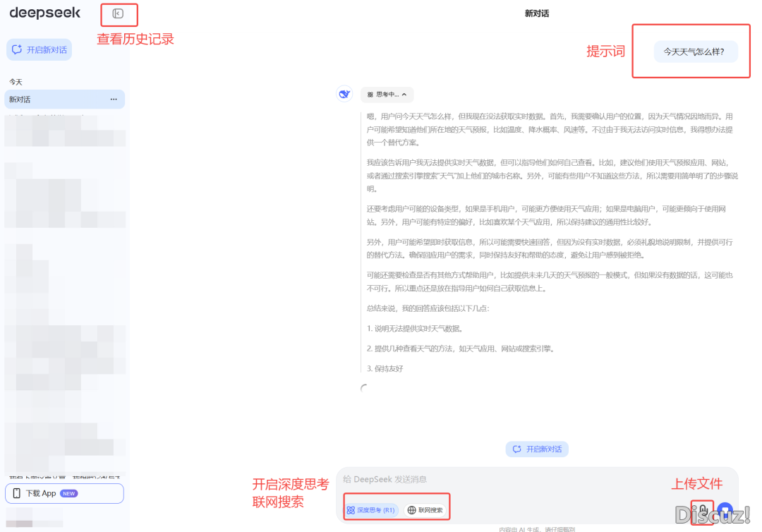Click the phone icon beside 下载 App
This screenshot has width=762, height=532.
point(16,493)
